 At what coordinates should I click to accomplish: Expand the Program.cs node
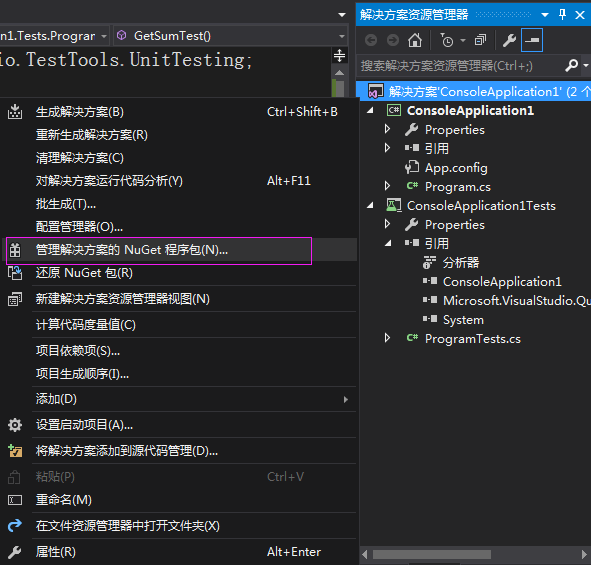(x=387, y=186)
